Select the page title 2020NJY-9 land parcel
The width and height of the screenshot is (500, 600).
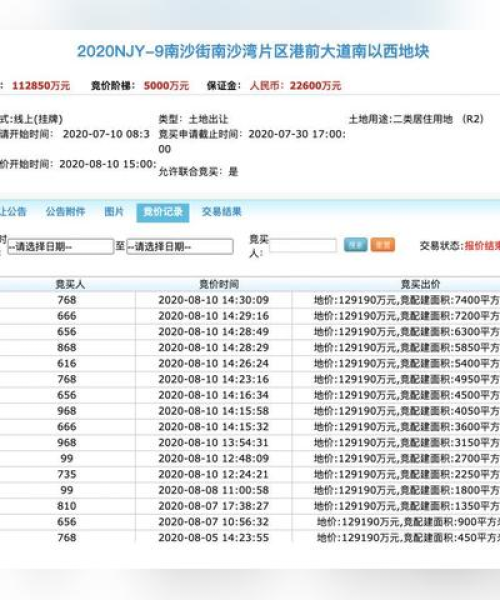[253, 52]
